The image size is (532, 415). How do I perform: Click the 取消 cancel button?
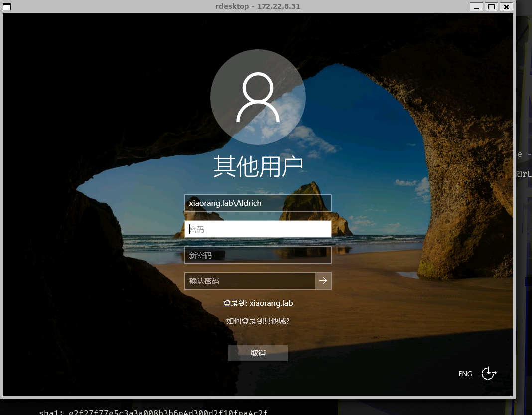pyautogui.click(x=258, y=353)
